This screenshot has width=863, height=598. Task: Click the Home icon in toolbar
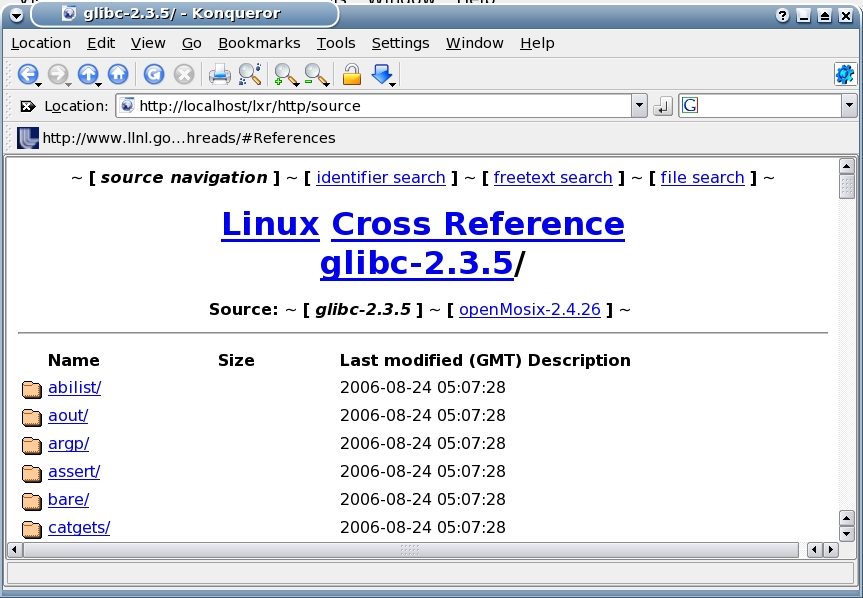[x=118, y=74]
